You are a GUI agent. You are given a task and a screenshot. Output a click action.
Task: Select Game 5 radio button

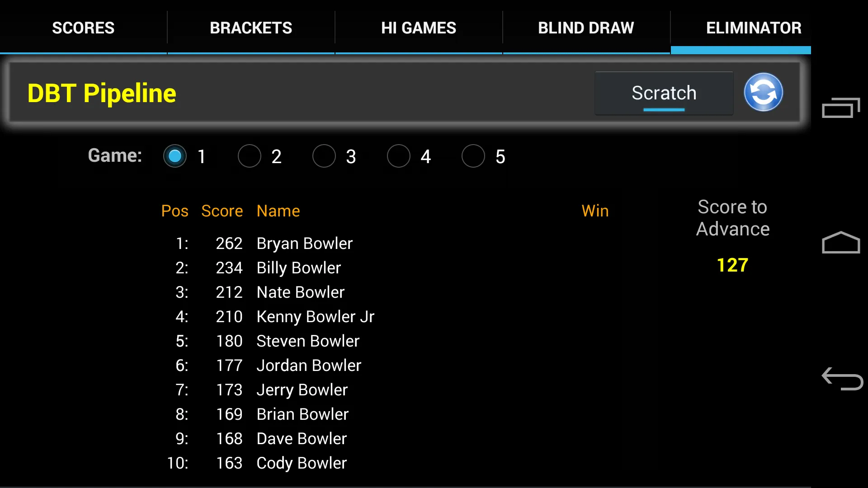coord(472,156)
